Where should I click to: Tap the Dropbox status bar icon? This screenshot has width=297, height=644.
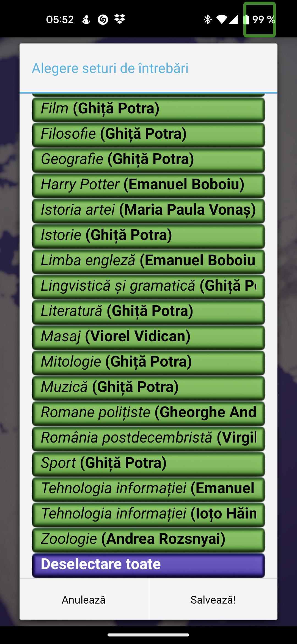(120, 19)
